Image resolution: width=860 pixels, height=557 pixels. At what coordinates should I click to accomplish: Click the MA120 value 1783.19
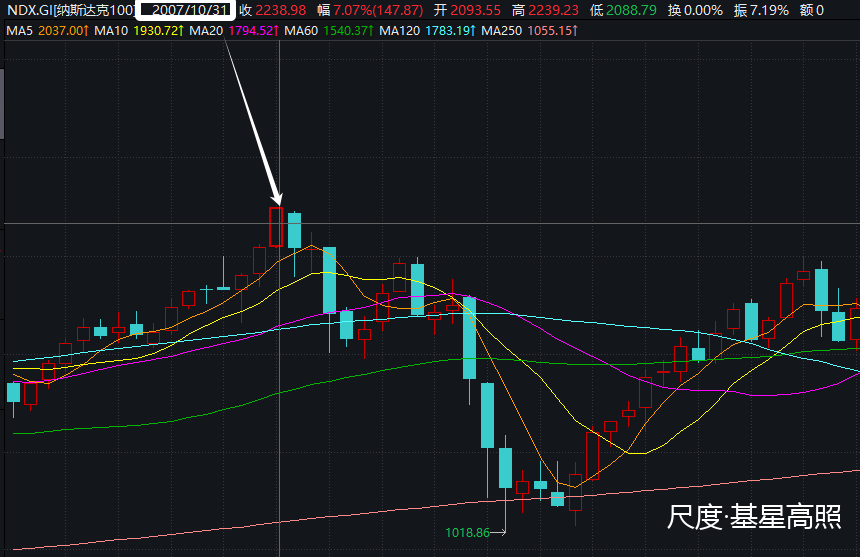click(450, 31)
